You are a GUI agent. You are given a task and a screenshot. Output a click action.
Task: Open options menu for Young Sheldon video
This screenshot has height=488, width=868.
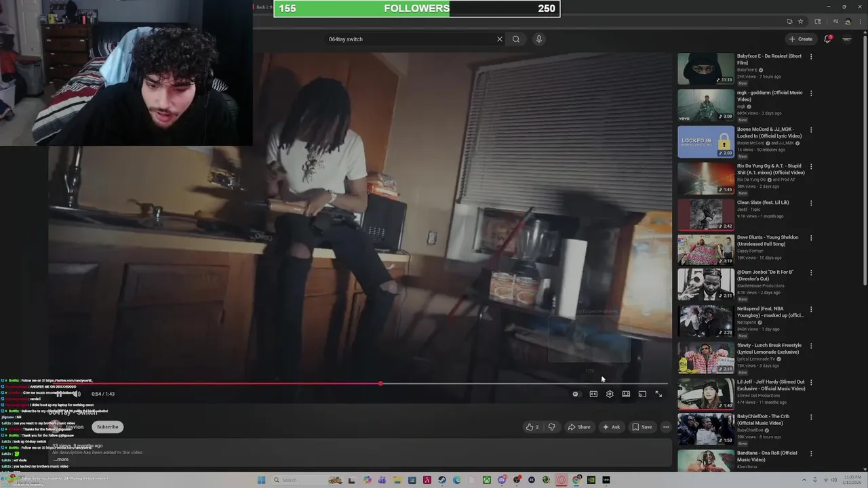point(811,238)
